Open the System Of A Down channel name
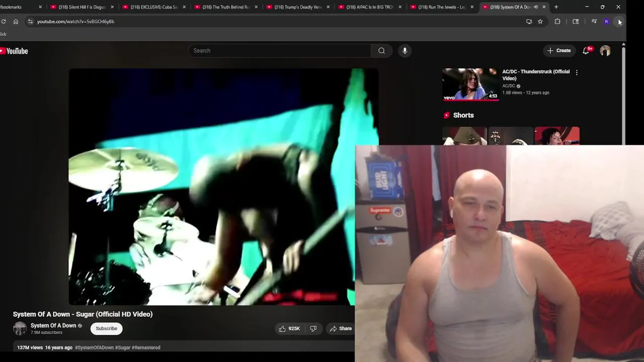Viewport: 644px width, 362px height. [53, 325]
